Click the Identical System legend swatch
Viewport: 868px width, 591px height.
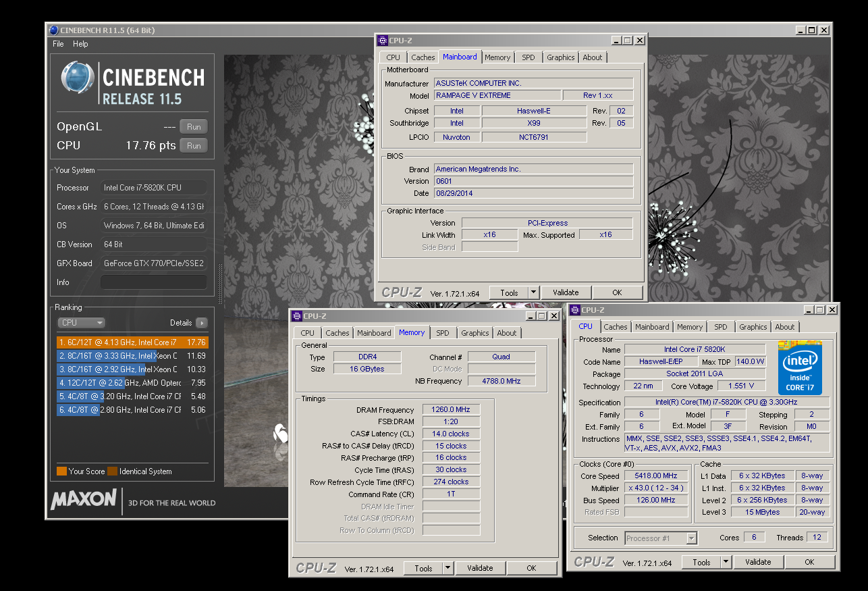click(x=112, y=471)
